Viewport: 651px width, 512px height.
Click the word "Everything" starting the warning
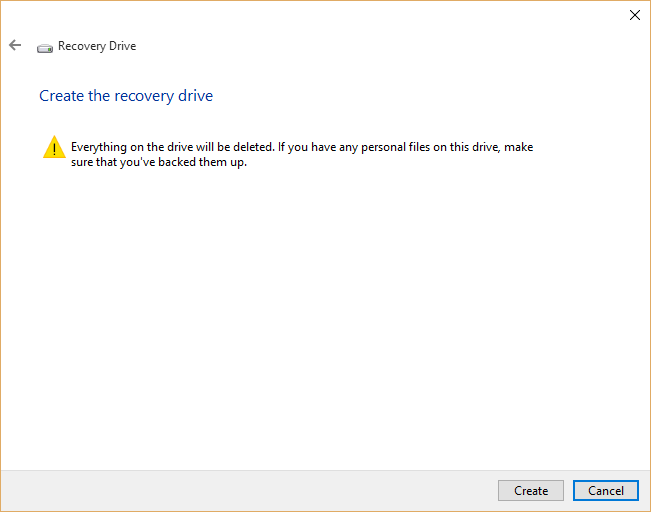(x=98, y=147)
